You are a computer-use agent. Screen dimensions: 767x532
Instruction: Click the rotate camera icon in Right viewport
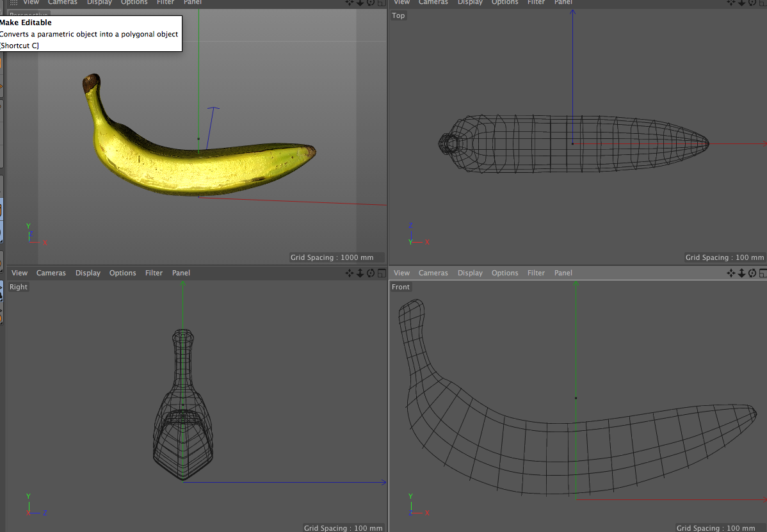coord(371,273)
